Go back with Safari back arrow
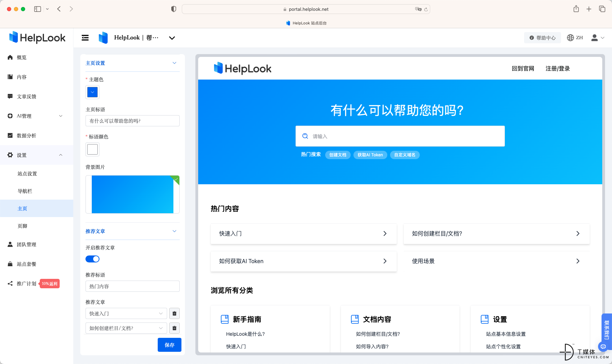This screenshot has height=364, width=612. coord(59,9)
